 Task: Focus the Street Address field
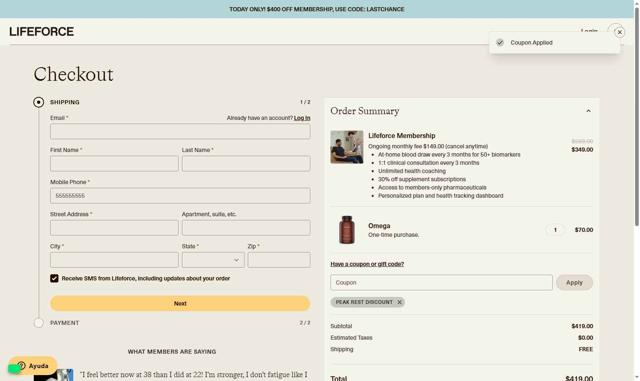(x=114, y=228)
